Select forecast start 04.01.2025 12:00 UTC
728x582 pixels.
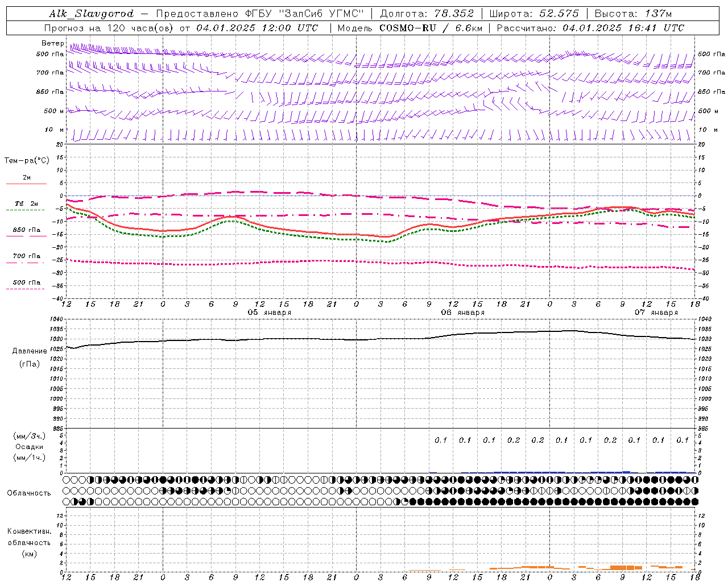tap(257, 28)
